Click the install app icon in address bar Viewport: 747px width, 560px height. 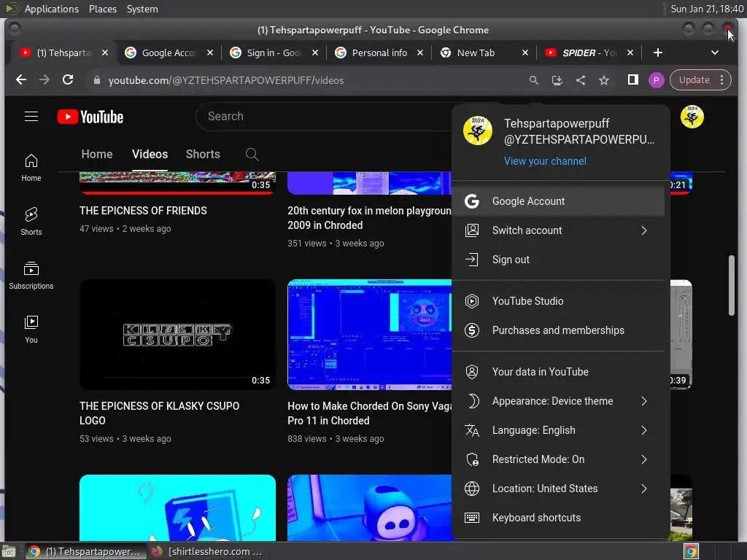tap(557, 80)
